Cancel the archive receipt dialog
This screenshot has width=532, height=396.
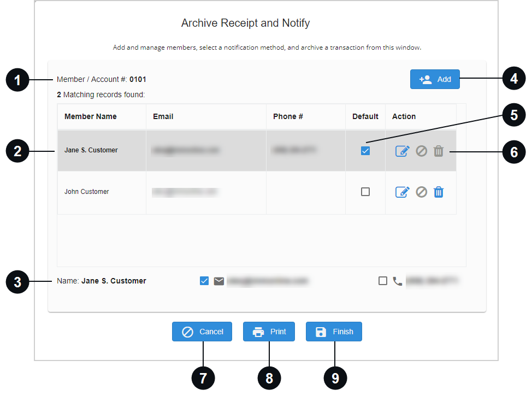[202, 332]
